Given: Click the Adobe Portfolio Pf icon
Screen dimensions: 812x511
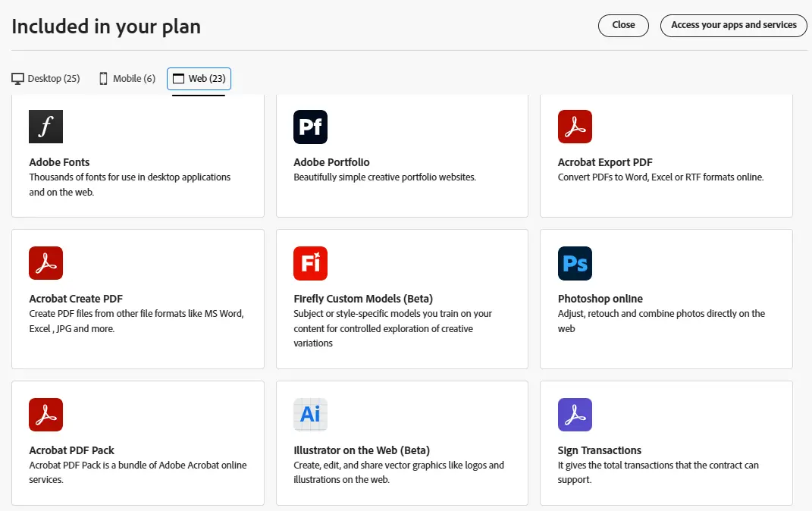Looking at the screenshot, I should [x=310, y=127].
